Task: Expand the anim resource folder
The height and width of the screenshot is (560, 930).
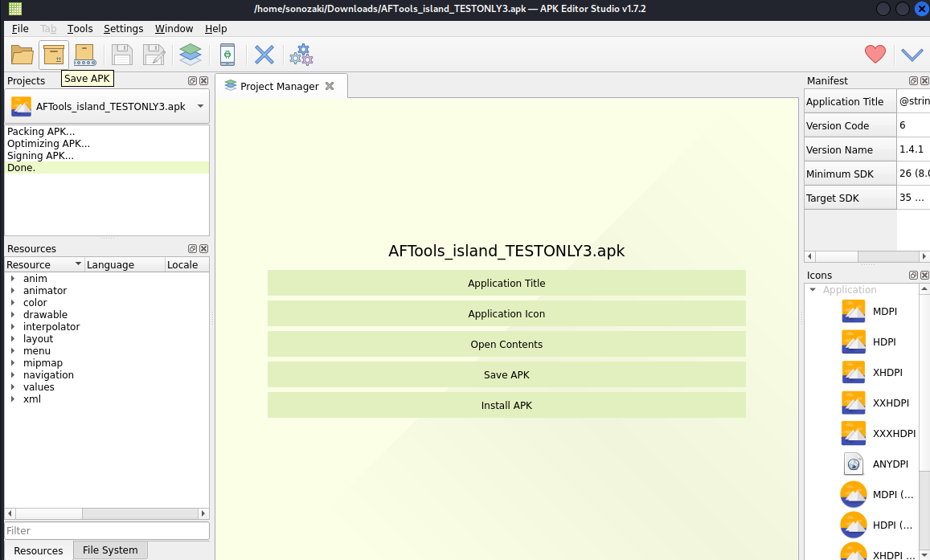Action: click(12, 279)
